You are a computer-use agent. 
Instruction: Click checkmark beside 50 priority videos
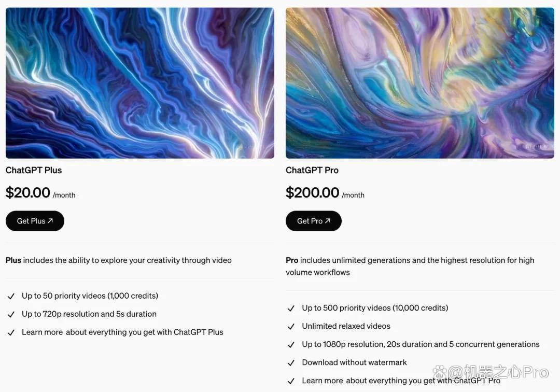pyautogui.click(x=11, y=296)
